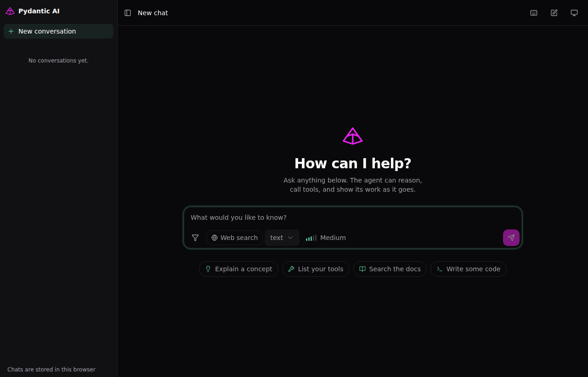588x377 pixels.
Task: Start a New conversation
Action: pyautogui.click(x=58, y=31)
